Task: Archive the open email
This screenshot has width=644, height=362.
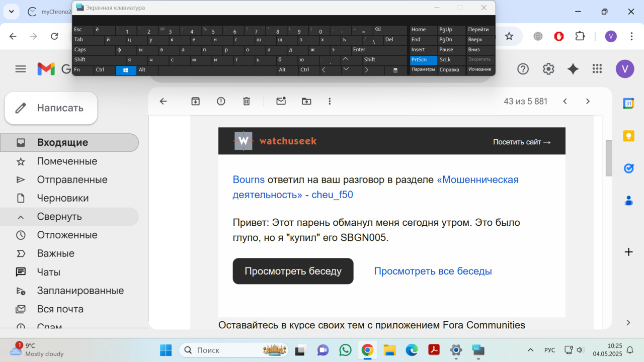Action: pyautogui.click(x=196, y=101)
